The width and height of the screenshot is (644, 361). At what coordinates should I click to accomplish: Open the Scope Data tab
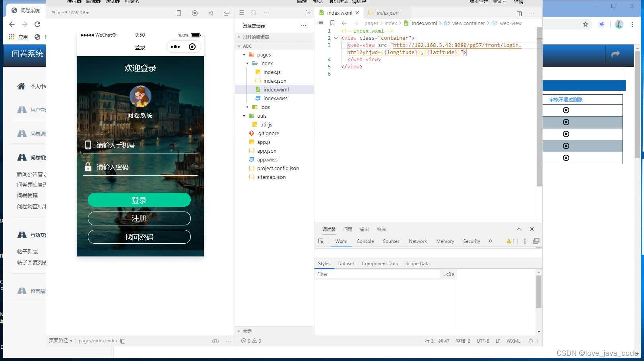(x=417, y=264)
